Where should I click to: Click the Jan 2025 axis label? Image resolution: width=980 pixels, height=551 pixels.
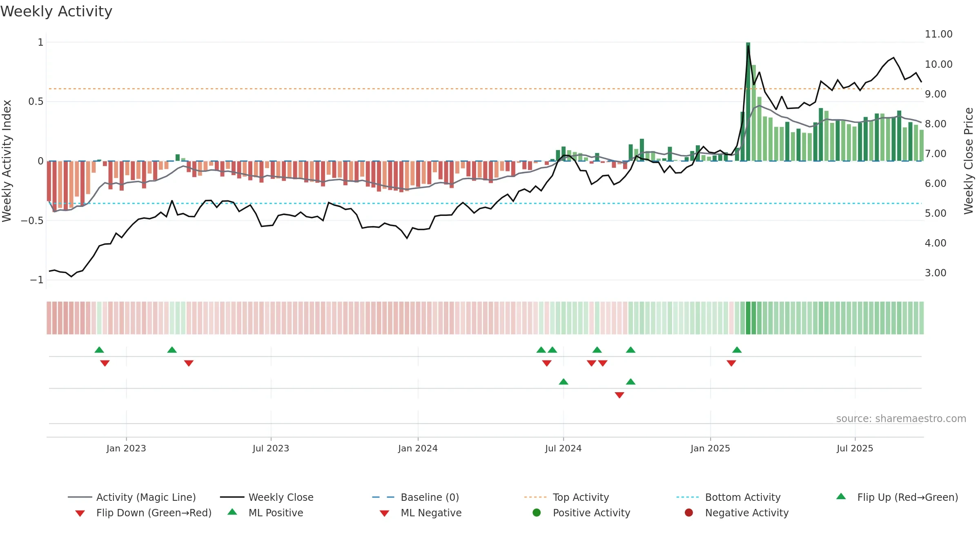point(710,448)
